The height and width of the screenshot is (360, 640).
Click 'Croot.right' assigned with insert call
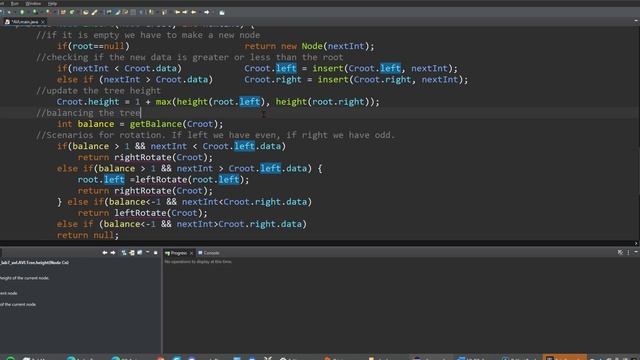(x=273, y=80)
